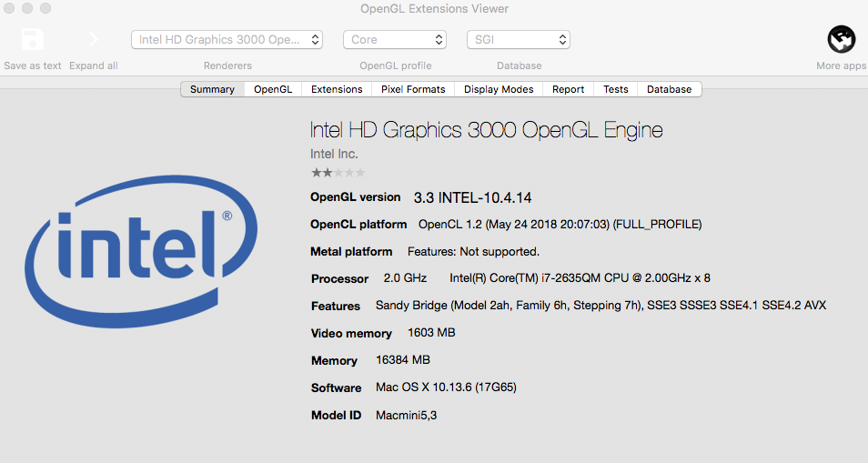Select the Summary tab
The height and width of the screenshot is (463, 868).
[213, 89]
